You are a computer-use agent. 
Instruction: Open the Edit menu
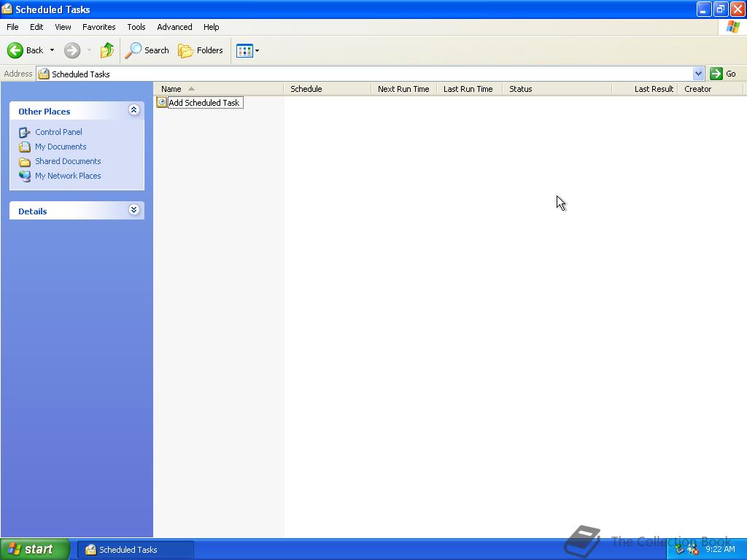point(36,27)
